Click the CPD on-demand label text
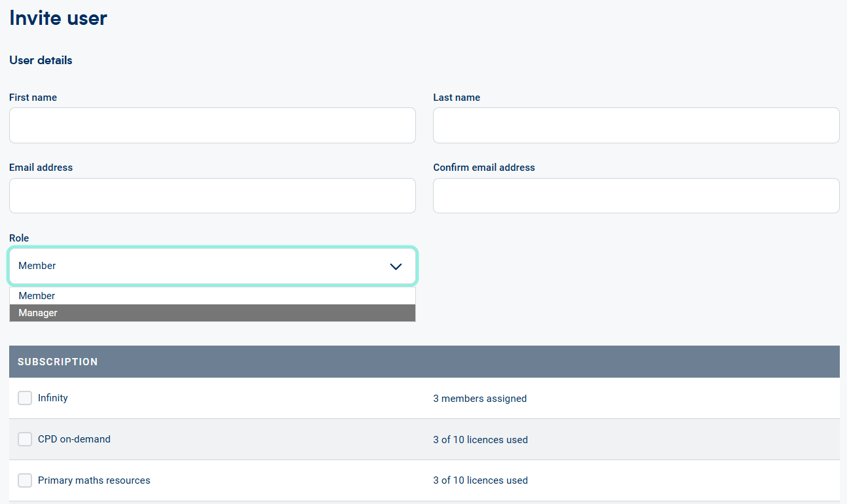 (74, 439)
